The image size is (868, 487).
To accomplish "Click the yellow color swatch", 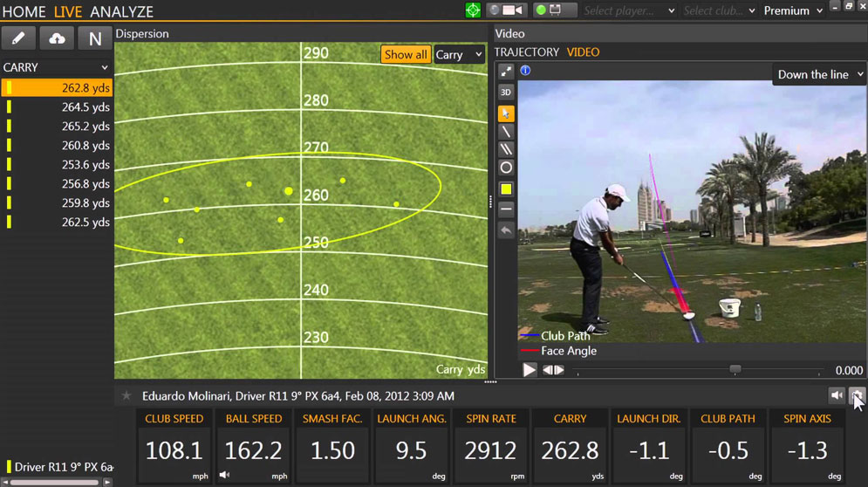I will point(506,189).
